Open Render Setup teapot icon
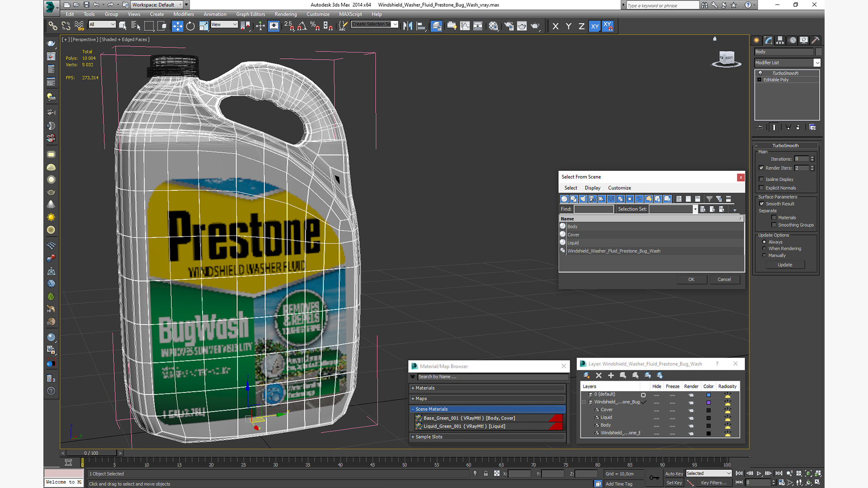The width and height of the screenshot is (868, 488). (x=509, y=26)
